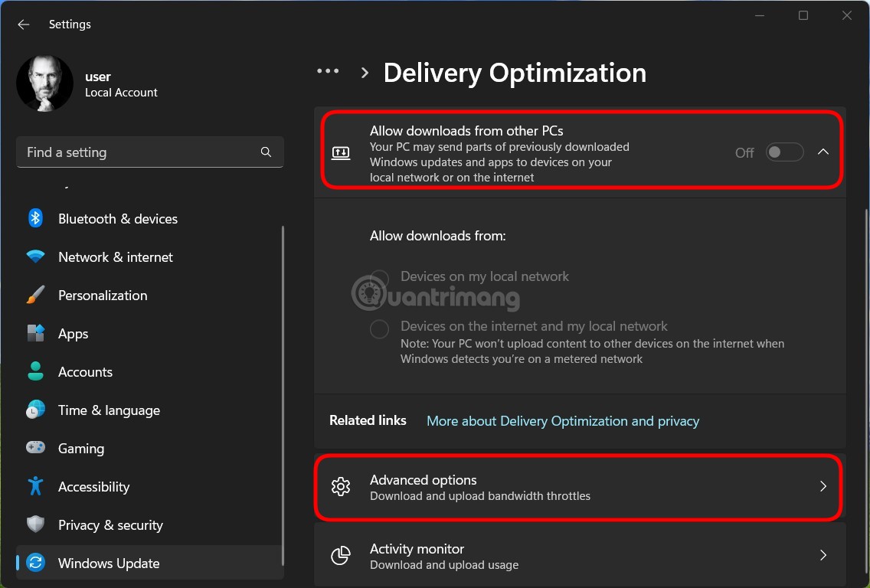Click the back arrow button
The width and height of the screenshot is (870, 588).
[24, 24]
